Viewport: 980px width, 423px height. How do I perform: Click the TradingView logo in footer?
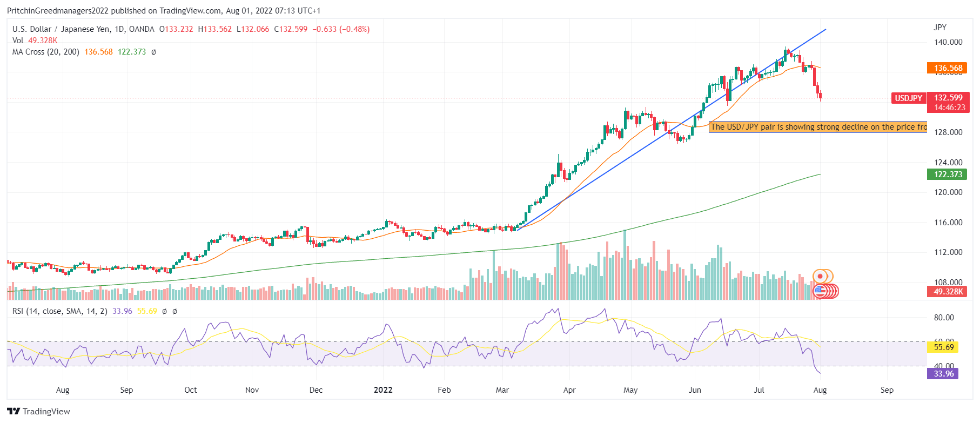pyautogui.click(x=38, y=411)
